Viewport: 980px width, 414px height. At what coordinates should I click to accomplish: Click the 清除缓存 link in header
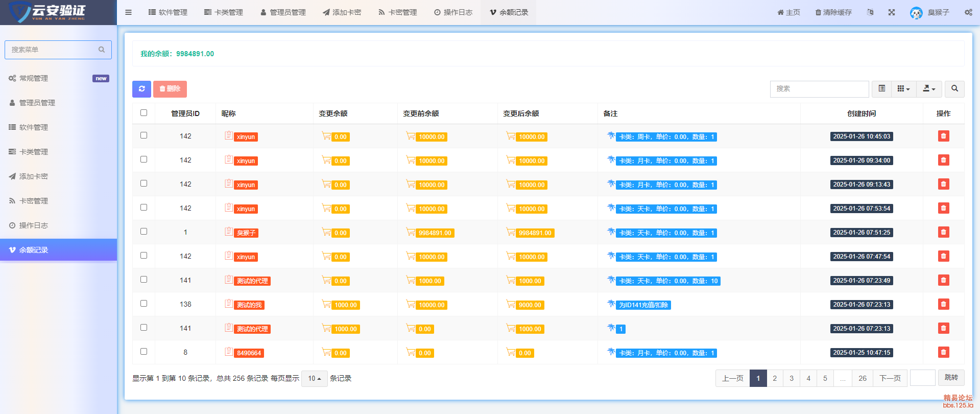click(x=833, y=12)
